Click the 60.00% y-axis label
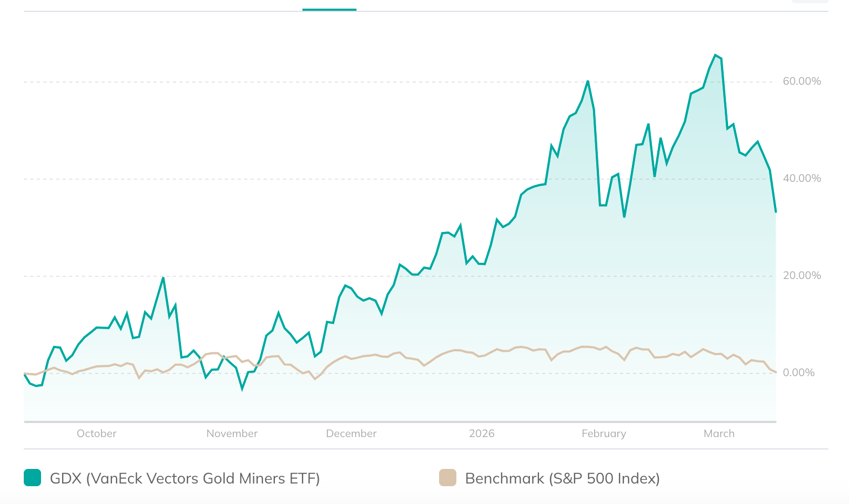Viewport: 849px width, 504px height. pos(801,81)
